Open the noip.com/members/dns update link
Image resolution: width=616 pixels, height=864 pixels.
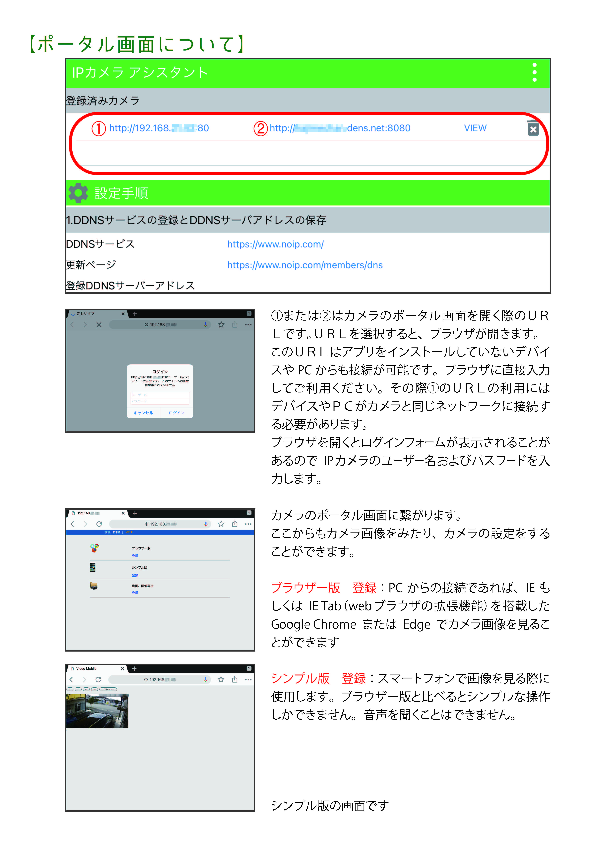pyautogui.click(x=305, y=265)
